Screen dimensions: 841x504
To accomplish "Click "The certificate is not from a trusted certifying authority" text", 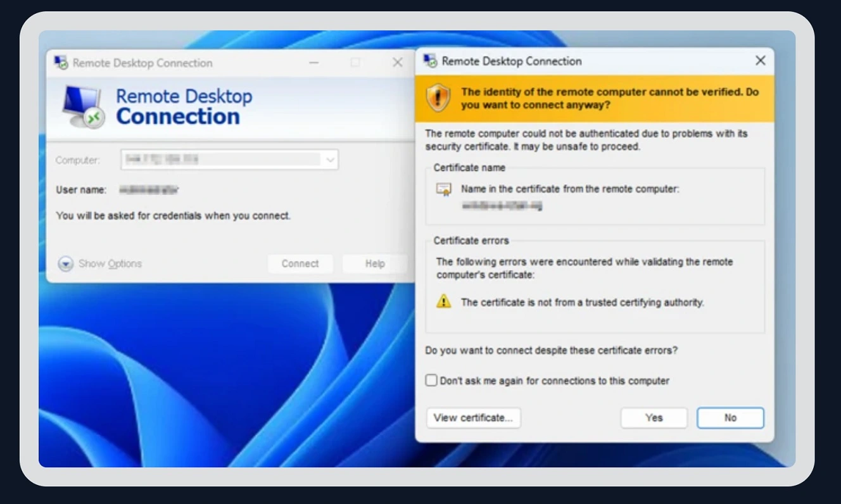I will (x=583, y=303).
